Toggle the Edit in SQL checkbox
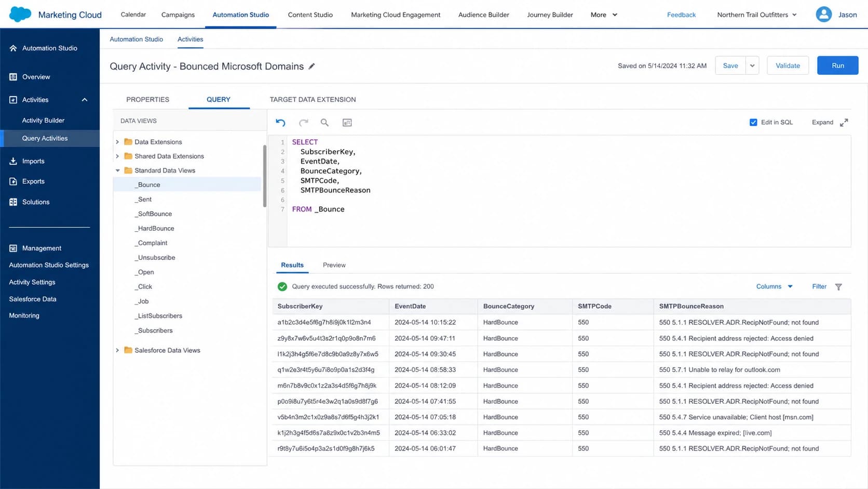The image size is (868, 489). tap(753, 123)
